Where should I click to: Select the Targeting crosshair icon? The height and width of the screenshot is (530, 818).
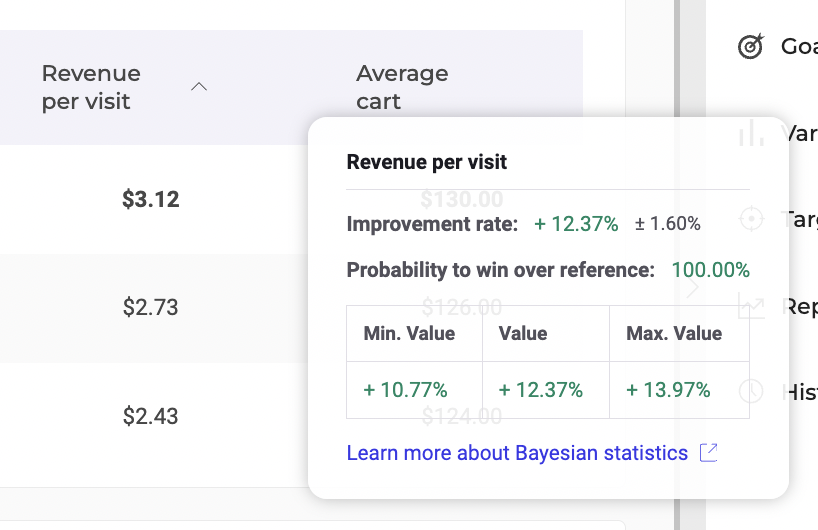(750, 219)
